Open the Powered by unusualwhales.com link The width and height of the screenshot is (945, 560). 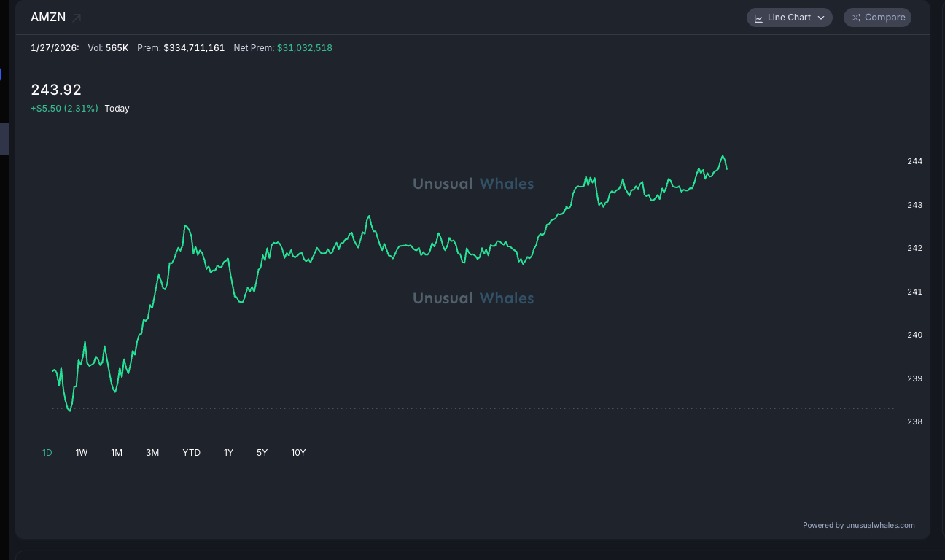point(858,525)
